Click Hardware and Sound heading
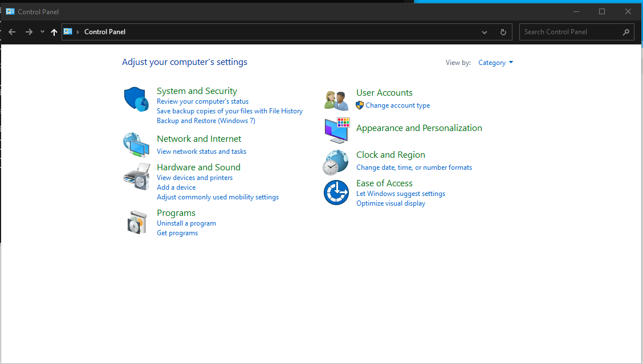This screenshot has height=364, width=643. (x=198, y=167)
